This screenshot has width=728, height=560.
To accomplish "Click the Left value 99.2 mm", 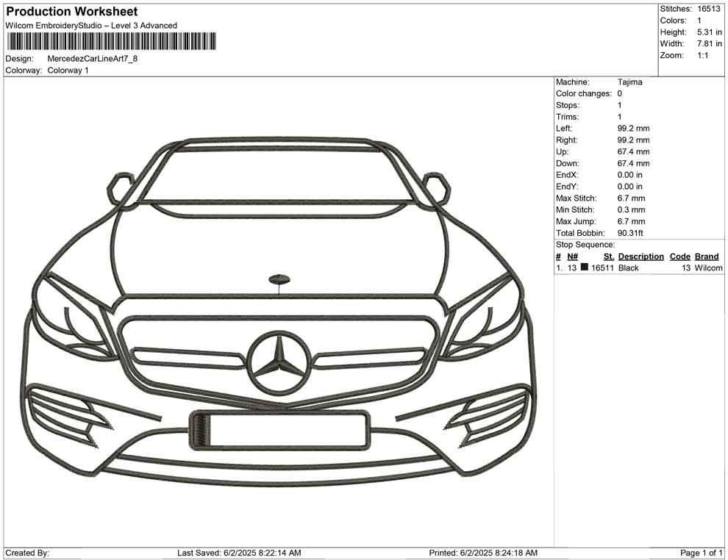I will pos(633,129).
